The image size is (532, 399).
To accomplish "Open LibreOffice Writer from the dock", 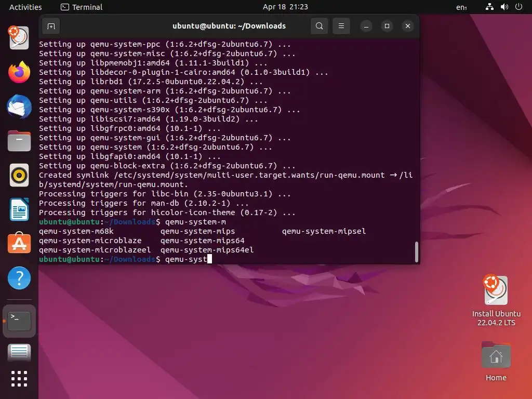I will (x=19, y=209).
